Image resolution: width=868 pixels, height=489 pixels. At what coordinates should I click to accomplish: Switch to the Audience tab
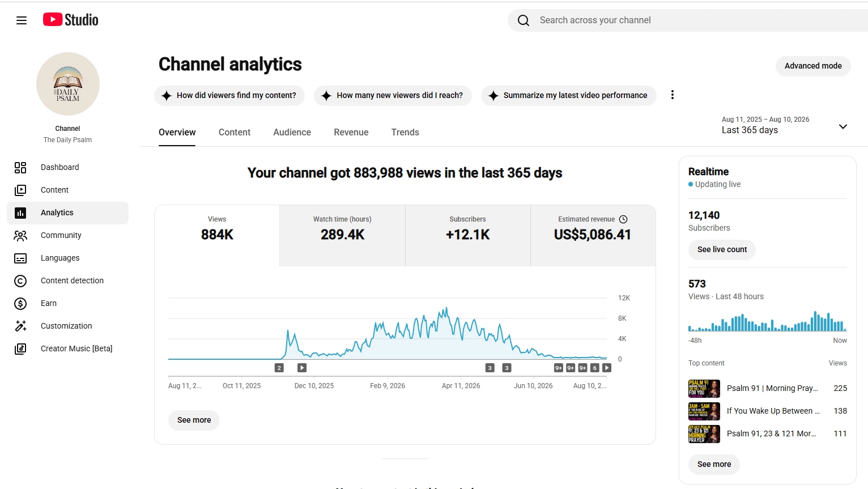tap(292, 133)
